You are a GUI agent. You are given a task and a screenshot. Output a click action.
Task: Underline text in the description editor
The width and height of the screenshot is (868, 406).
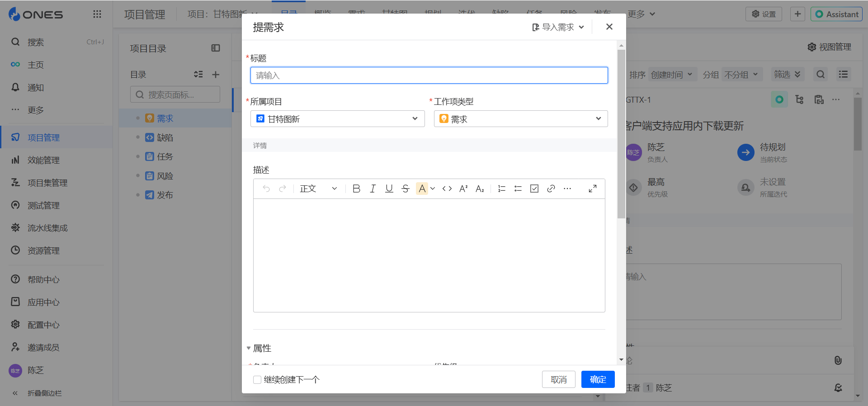point(389,189)
